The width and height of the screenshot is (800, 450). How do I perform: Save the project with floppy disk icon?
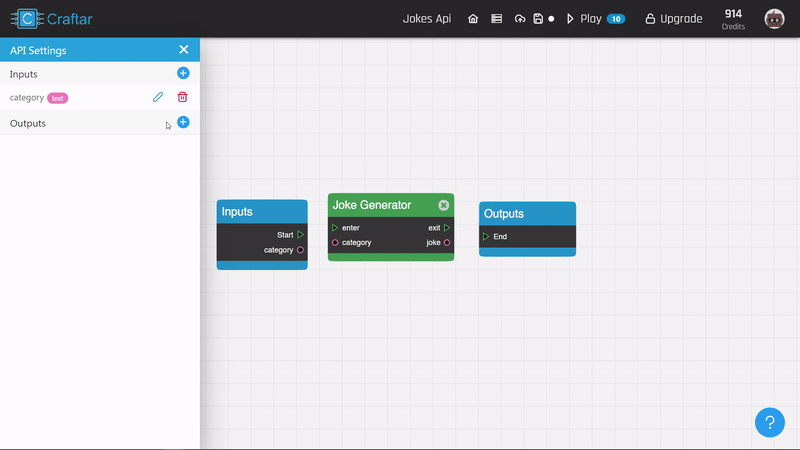click(x=538, y=19)
